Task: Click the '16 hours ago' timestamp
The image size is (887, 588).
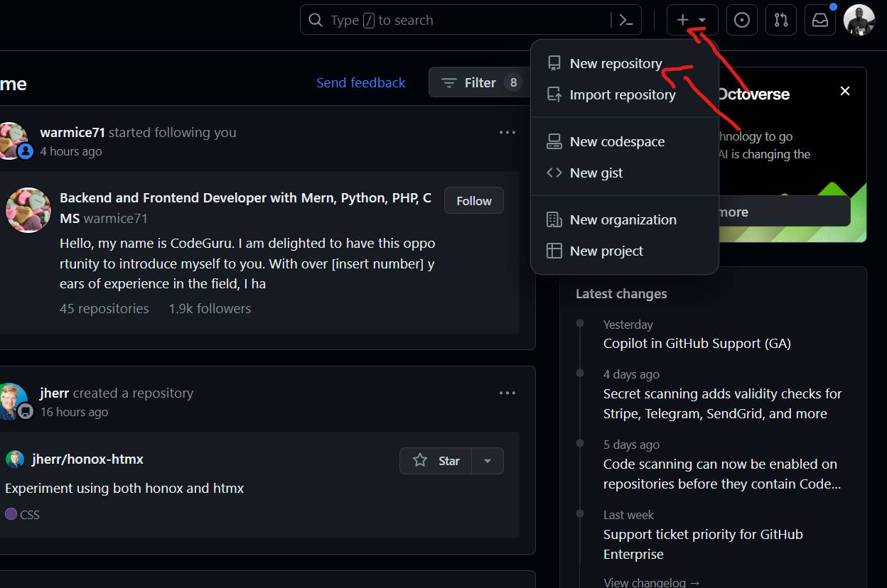Action: pyautogui.click(x=74, y=412)
